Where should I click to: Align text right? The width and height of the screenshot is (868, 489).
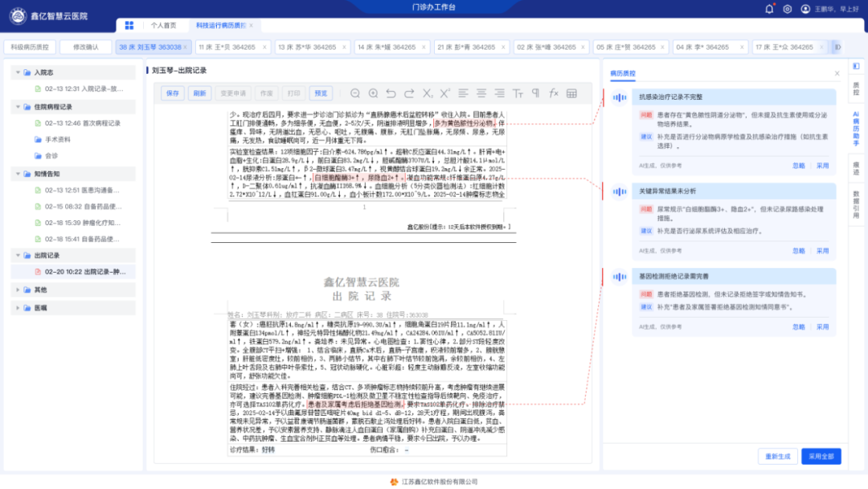click(499, 93)
